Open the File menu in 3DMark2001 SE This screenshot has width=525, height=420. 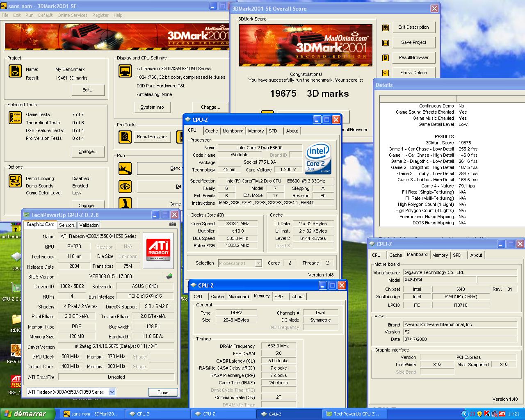[5, 15]
